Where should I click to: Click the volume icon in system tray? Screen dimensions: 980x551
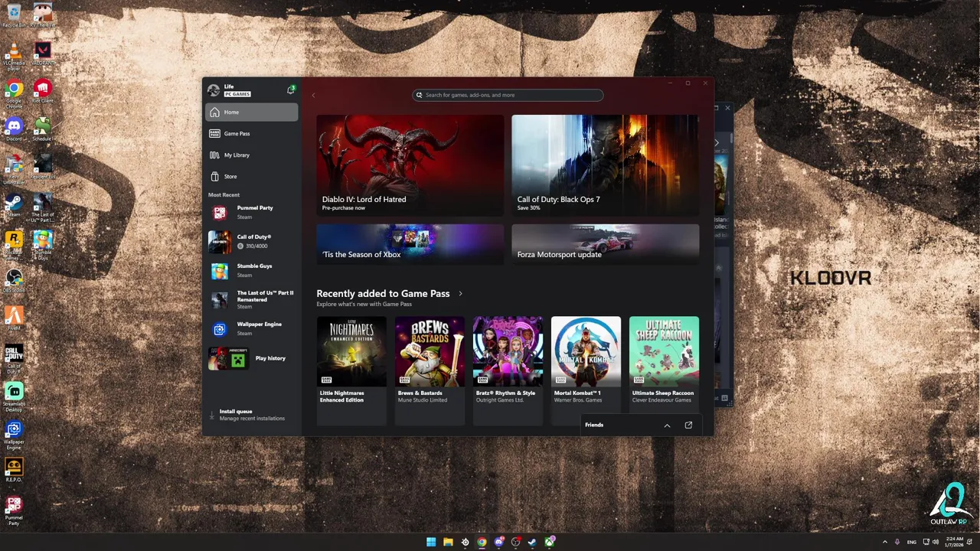tap(935, 542)
